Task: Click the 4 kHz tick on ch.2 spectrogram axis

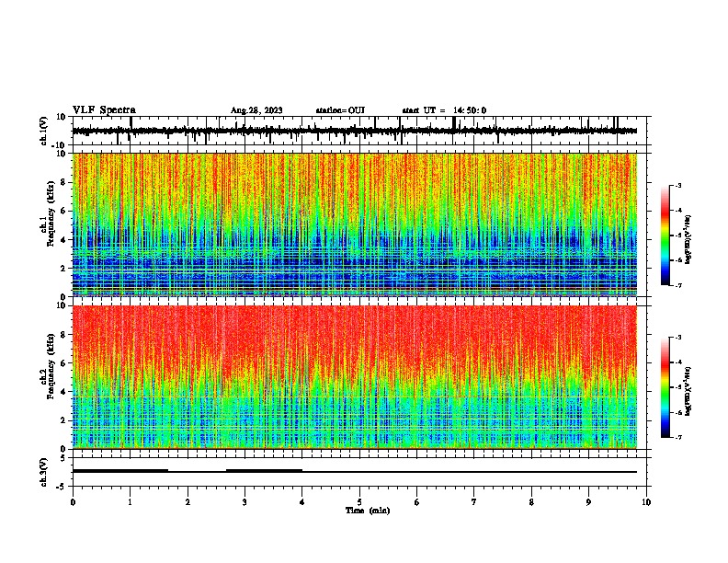Action: (63, 392)
